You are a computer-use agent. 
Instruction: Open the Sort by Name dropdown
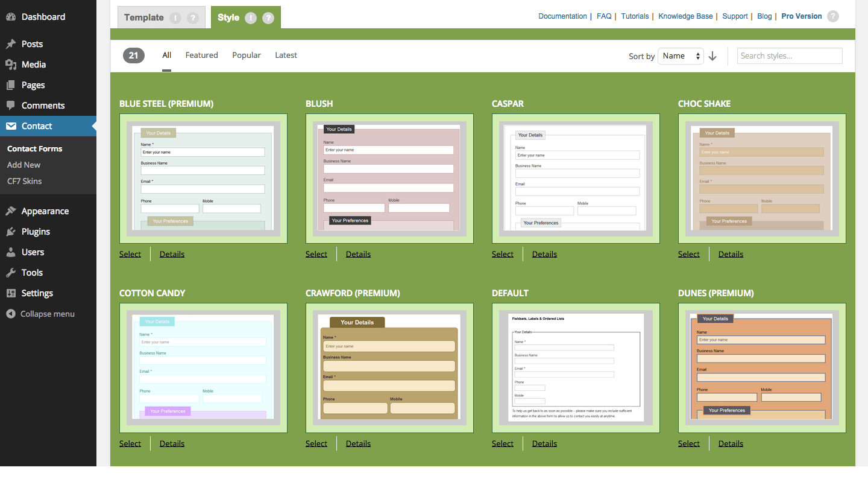click(681, 56)
